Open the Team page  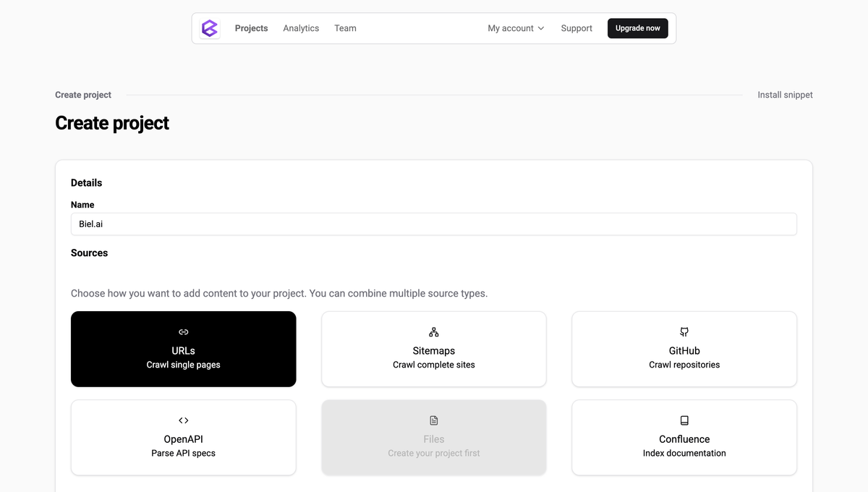coord(345,28)
